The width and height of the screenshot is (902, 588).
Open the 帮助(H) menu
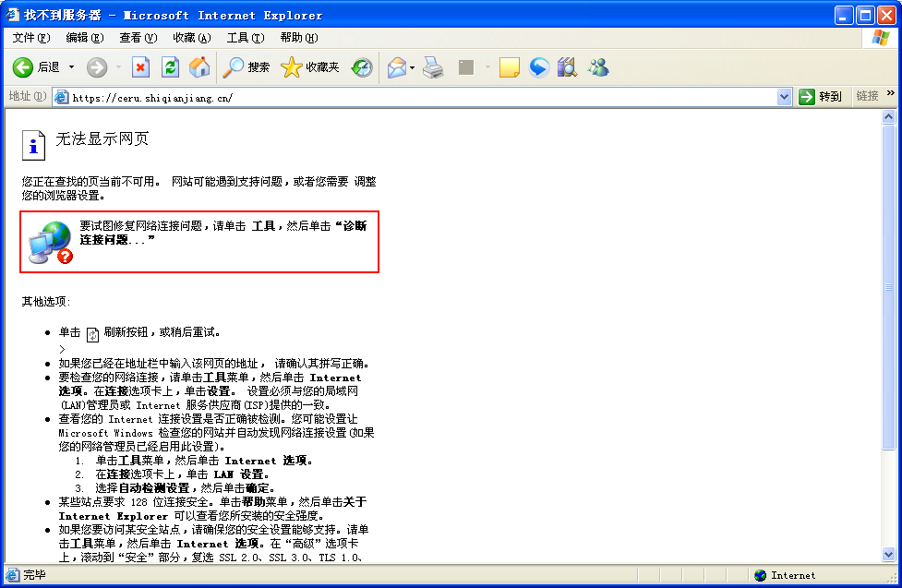click(298, 38)
